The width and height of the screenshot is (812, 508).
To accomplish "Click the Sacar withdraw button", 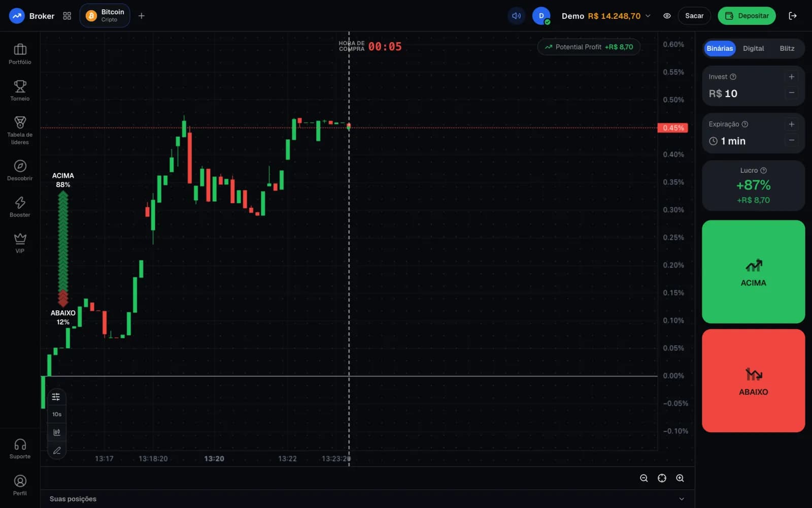I will click(x=694, y=16).
